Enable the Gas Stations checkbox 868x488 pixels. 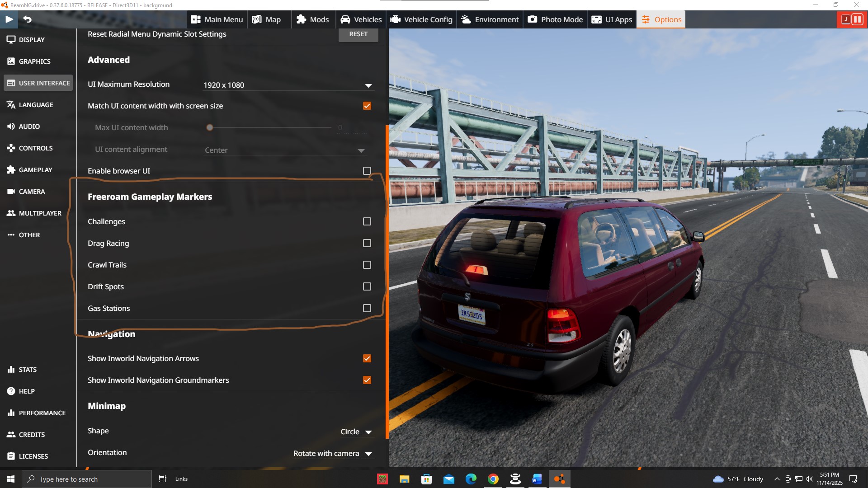(x=367, y=308)
